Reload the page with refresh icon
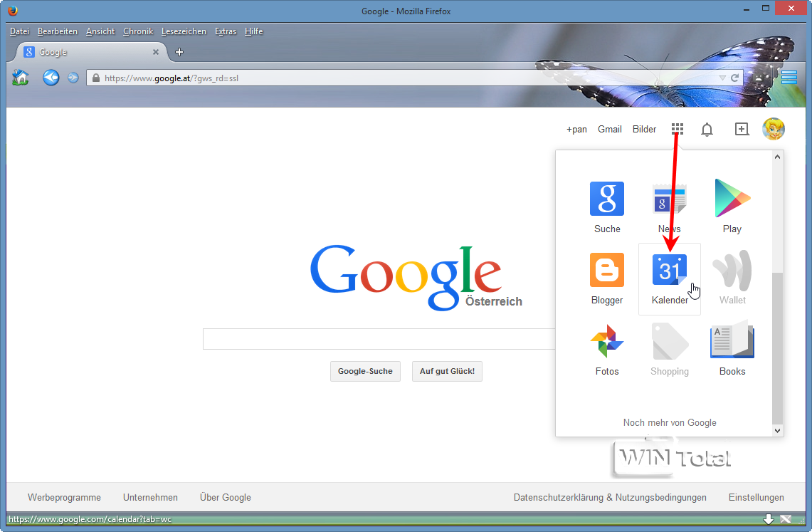Image resolution: width=812 pixels, height=532 pixels. click(x=734, y=78)
